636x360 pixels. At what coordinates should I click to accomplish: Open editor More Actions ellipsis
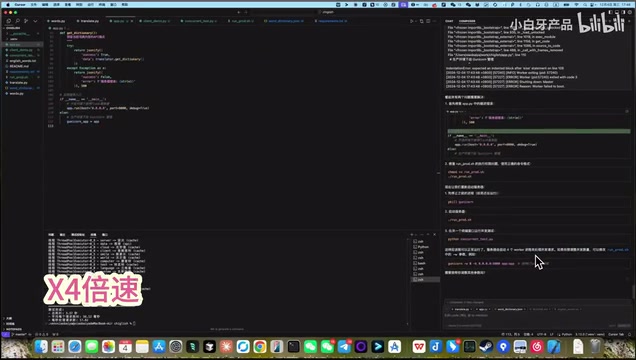point(434,21)
